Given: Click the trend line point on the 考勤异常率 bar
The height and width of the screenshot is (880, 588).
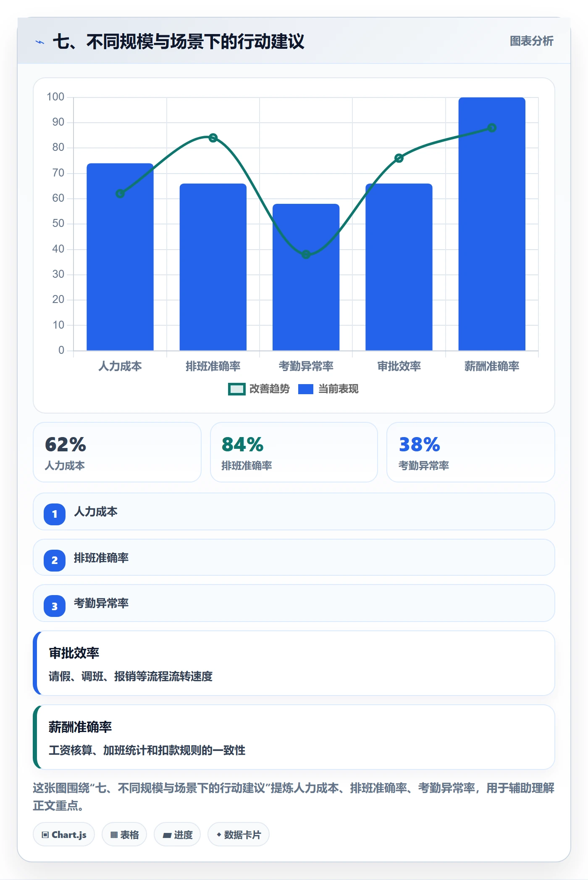Looking at the screenshot, I should (x=306, y=254).
